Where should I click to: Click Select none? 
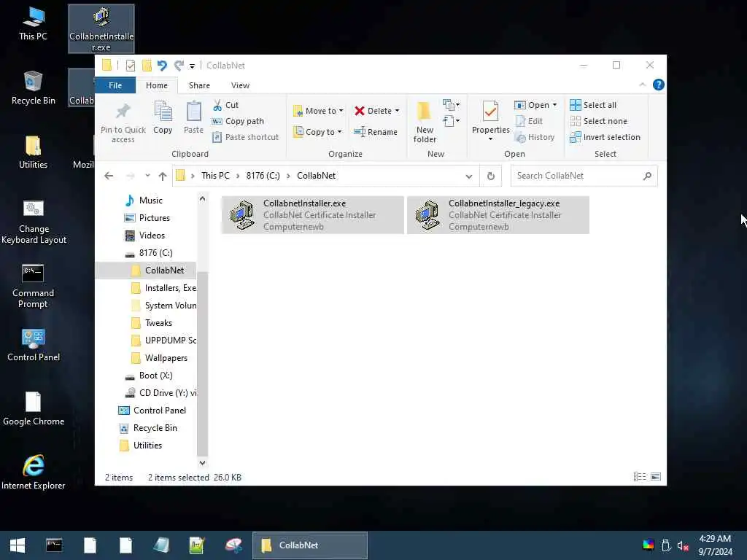[x=598, y=121]
